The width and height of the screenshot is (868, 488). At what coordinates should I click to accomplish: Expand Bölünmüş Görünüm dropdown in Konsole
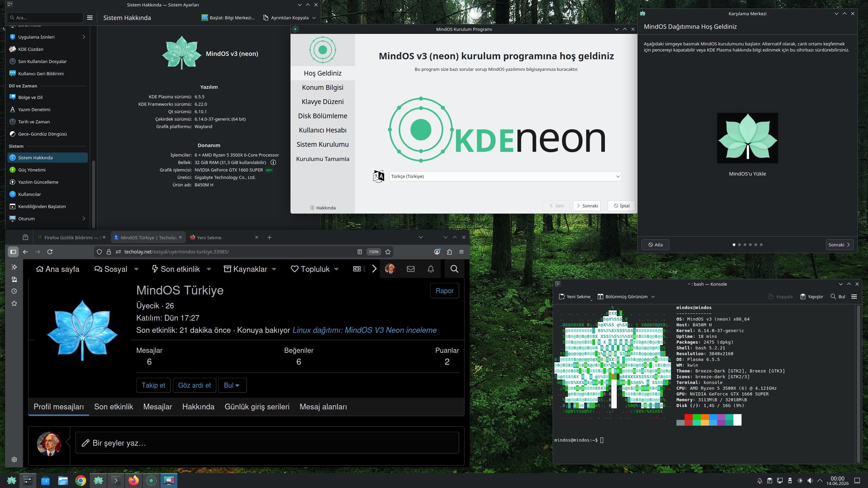tap(653, 297)
